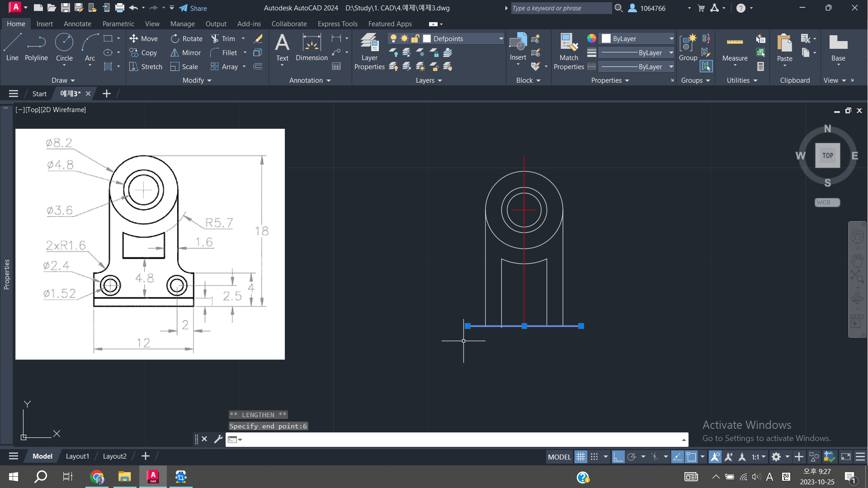Open the Annotate ribbon tab
The height and width of the screenshot is (488, 868).
pos(77,24)
